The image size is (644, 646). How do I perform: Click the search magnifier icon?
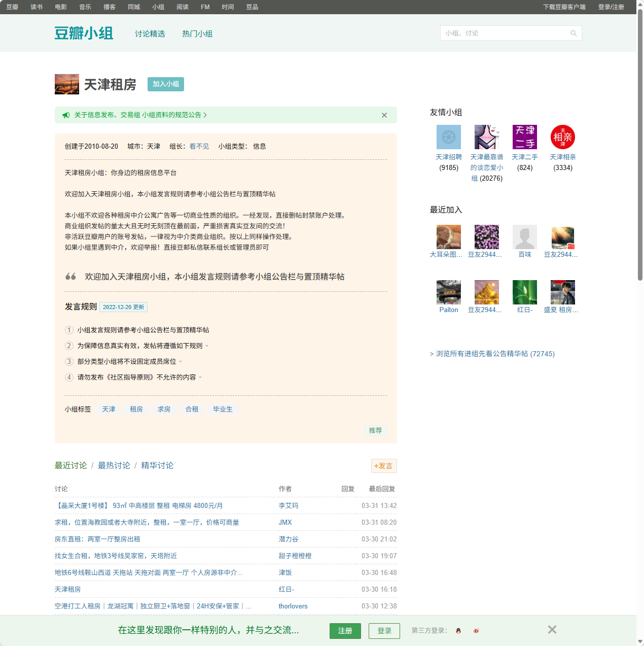tap(574, 33)
